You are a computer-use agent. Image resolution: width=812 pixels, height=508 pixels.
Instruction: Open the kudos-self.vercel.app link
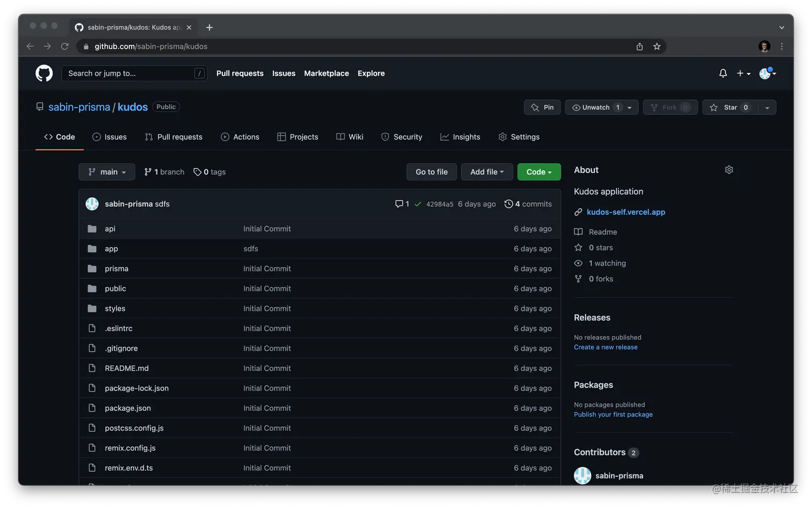point(626,212)
